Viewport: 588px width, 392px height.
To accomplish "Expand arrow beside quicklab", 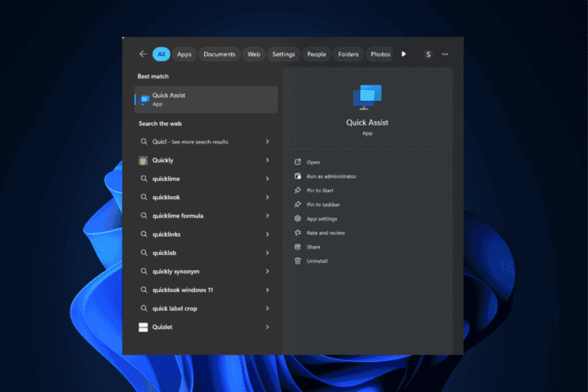I will [267, 253].
